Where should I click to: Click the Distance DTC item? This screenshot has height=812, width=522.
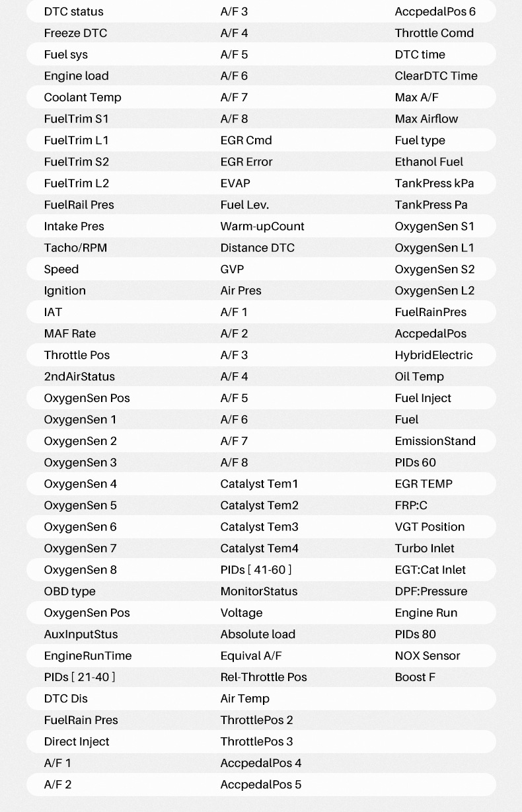pos(257,248)
